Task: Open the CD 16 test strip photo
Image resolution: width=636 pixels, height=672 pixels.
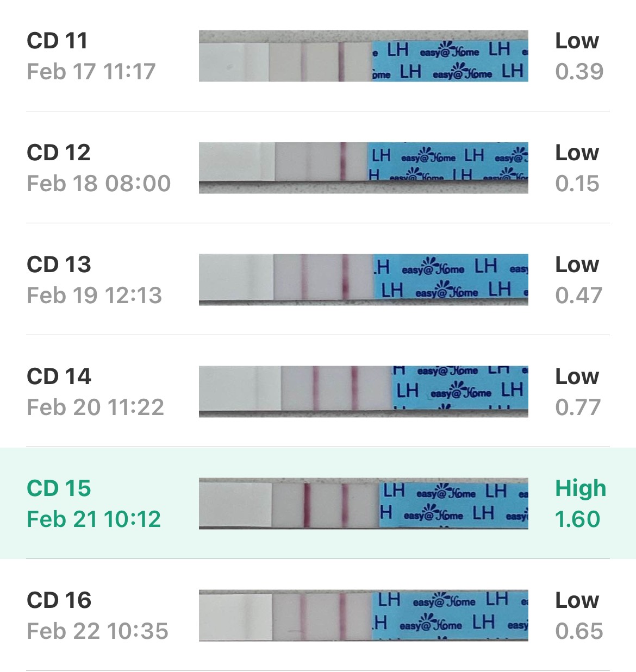Action: click(x=363, y=616)
